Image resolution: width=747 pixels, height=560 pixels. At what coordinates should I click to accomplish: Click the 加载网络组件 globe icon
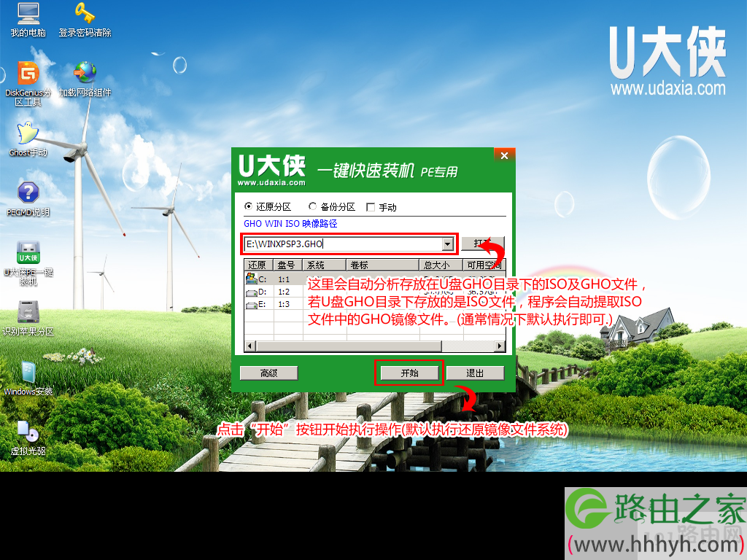pyautogui.click(x=85, y=79)
